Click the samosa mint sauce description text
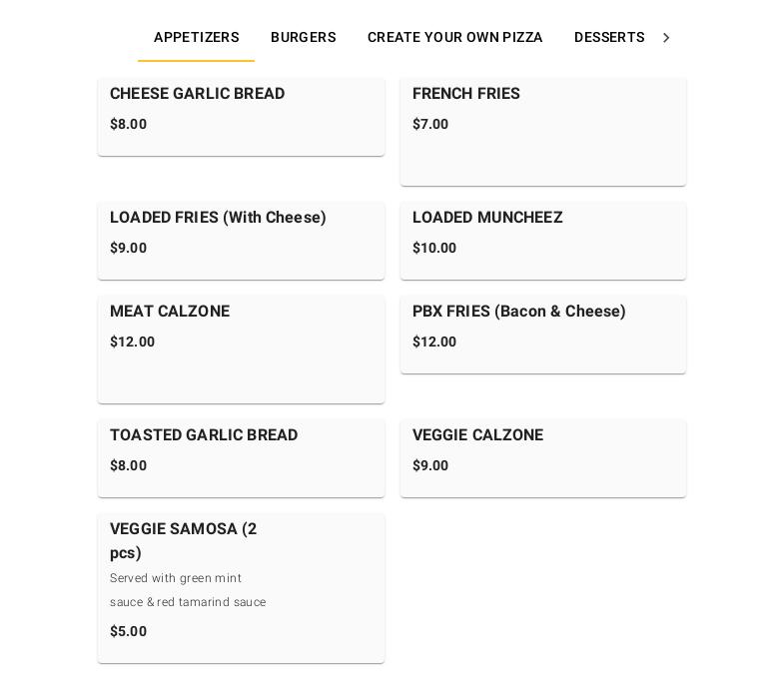The height and width of the screenshot is (695, 784). pos(188,590)
